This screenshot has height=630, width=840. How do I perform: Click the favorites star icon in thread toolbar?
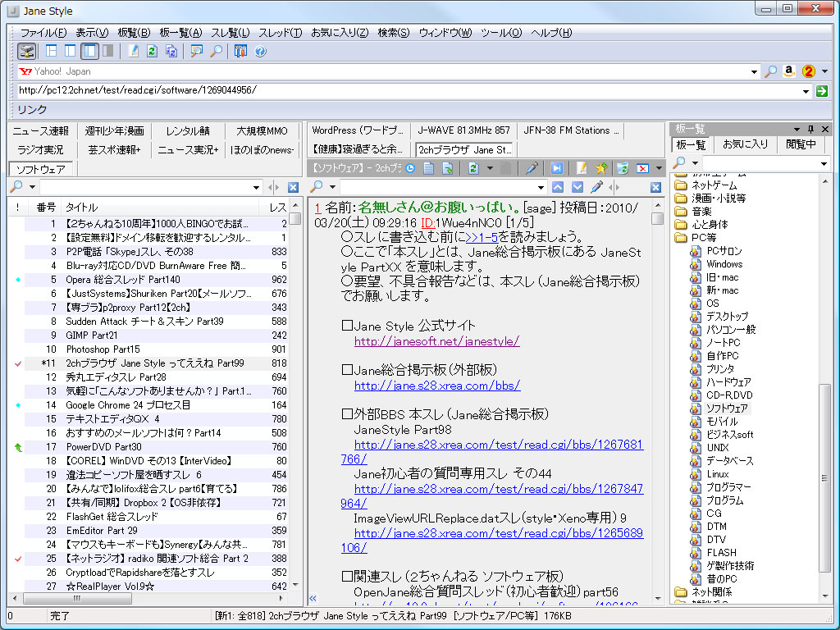tap(601, 168)
